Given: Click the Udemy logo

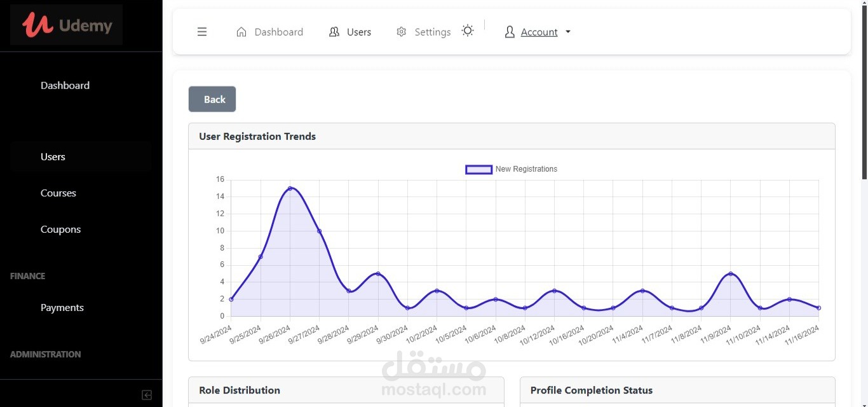Looking at the screenshot, I should [x=67, y=25].
